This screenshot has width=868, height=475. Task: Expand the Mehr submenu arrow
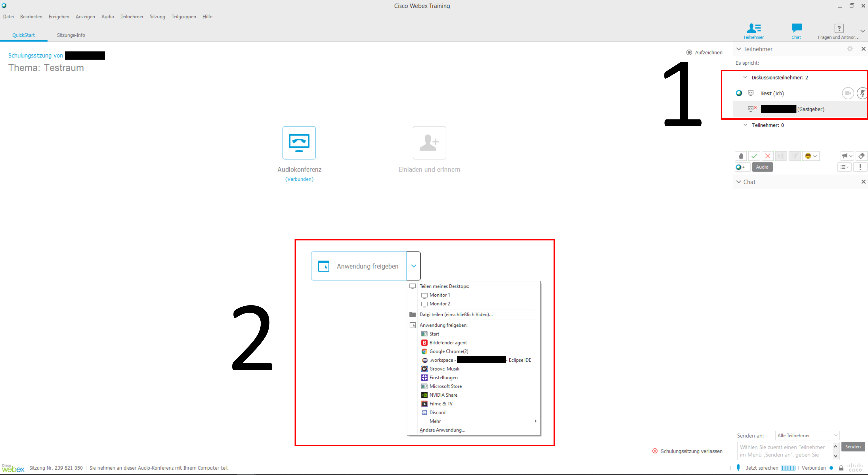(535, 421)
